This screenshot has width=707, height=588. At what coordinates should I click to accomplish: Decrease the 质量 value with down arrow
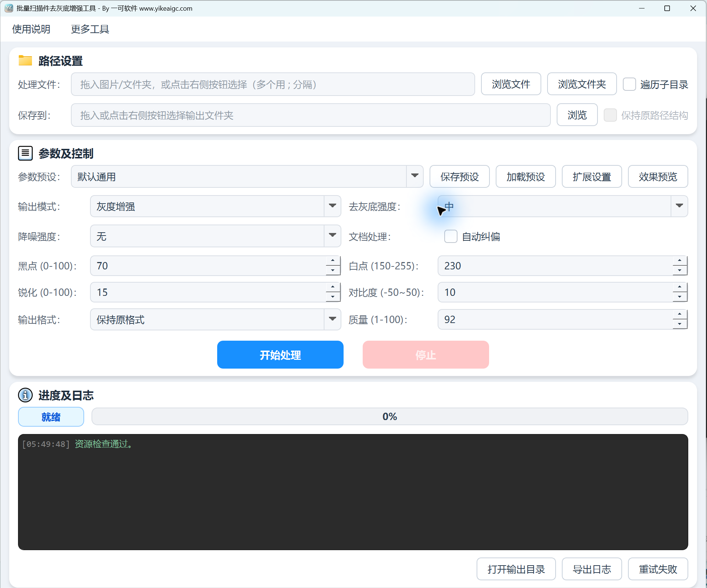[x=680, y=324]
